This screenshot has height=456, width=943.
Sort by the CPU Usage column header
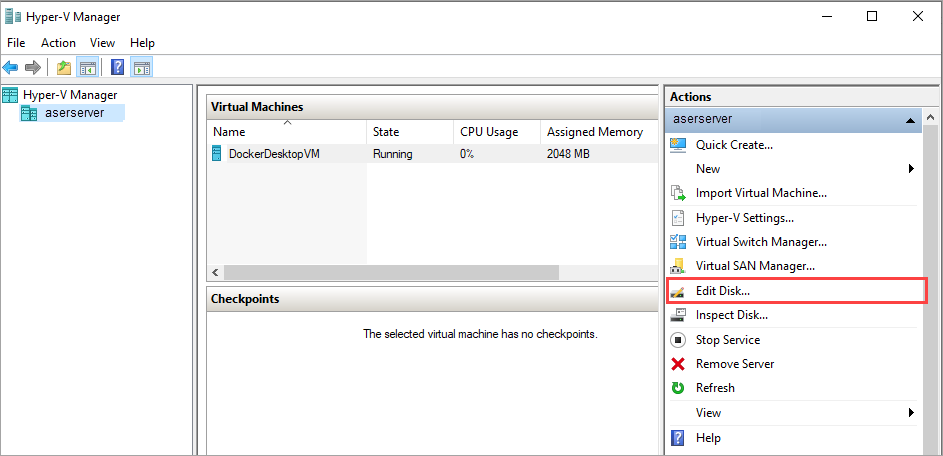[496, 132]
